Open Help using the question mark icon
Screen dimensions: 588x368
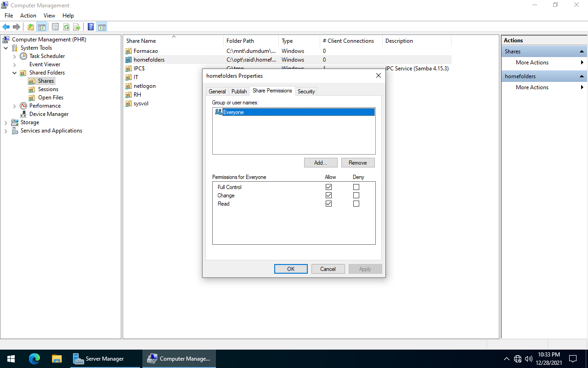(90, 27)
